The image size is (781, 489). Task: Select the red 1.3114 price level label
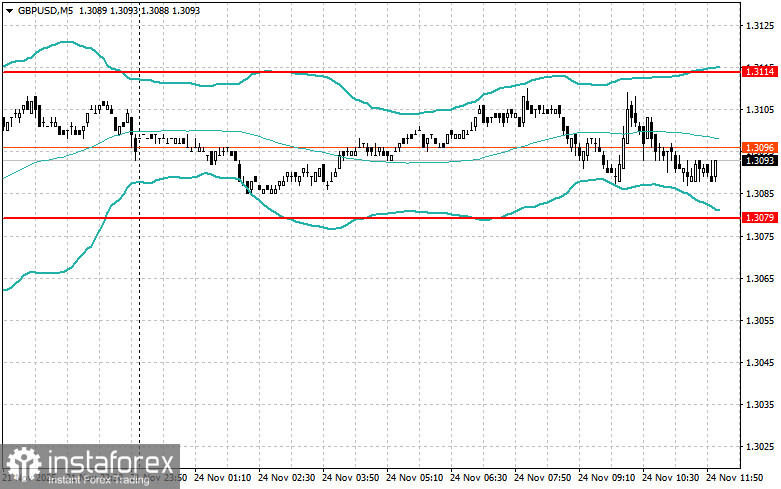click(x=760, y=72)
